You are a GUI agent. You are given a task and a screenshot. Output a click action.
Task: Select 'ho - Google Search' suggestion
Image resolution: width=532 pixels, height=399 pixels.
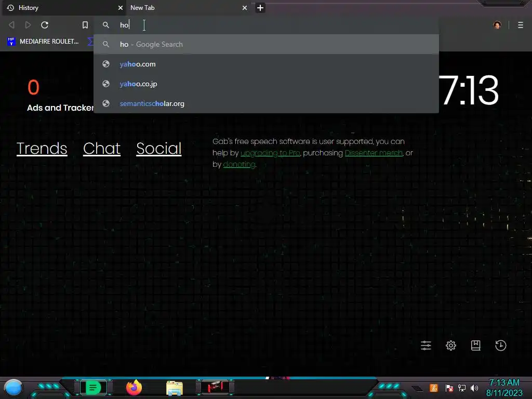[266, 44]
